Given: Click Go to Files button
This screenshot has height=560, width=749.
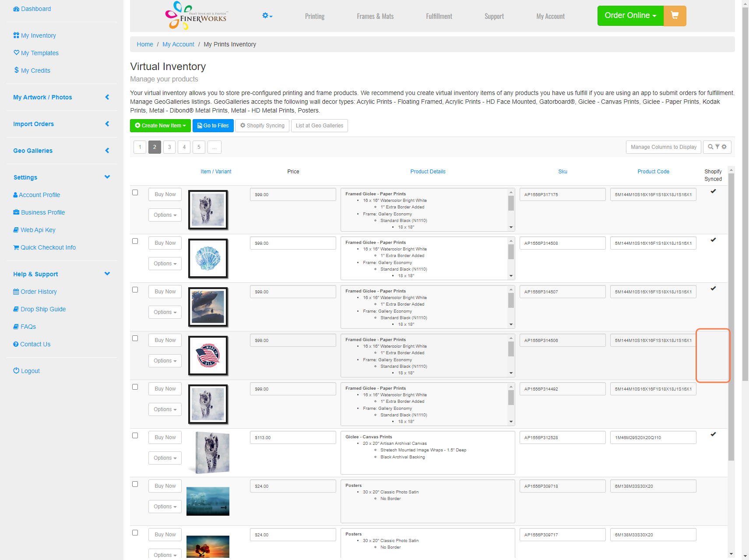Looking at the screenshot, I should click(213, 126).
